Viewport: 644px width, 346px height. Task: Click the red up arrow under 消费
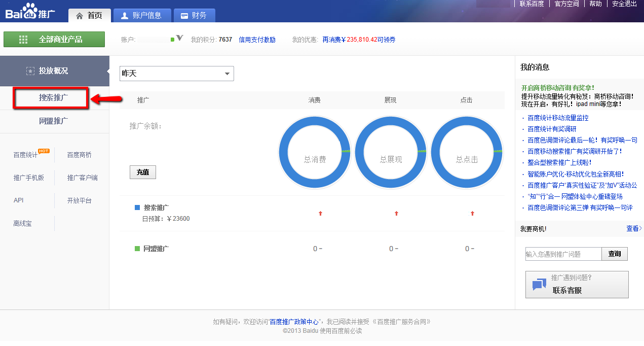(320, 214)
